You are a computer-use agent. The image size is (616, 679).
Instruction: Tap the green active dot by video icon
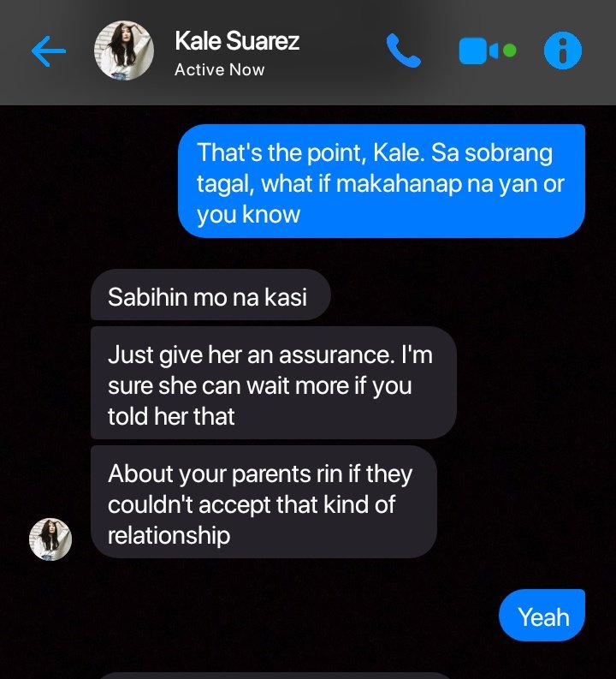tap(510, 51)
